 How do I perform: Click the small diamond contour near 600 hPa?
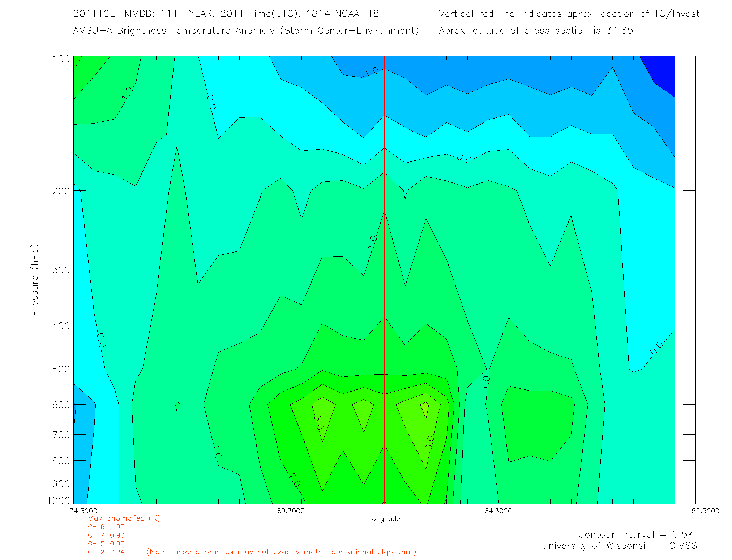coord(177,406)
